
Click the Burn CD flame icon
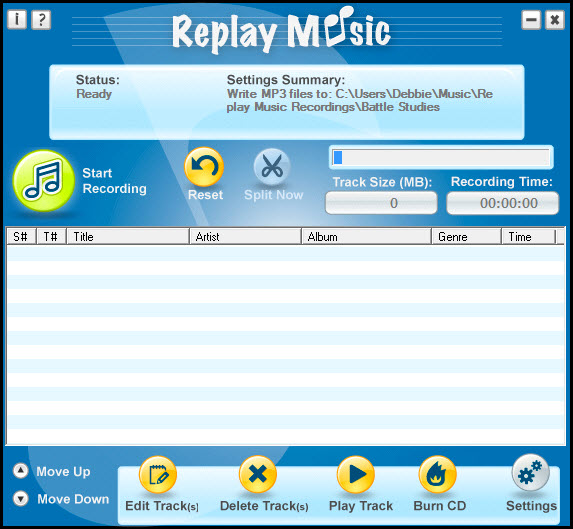tap(437, 475)
